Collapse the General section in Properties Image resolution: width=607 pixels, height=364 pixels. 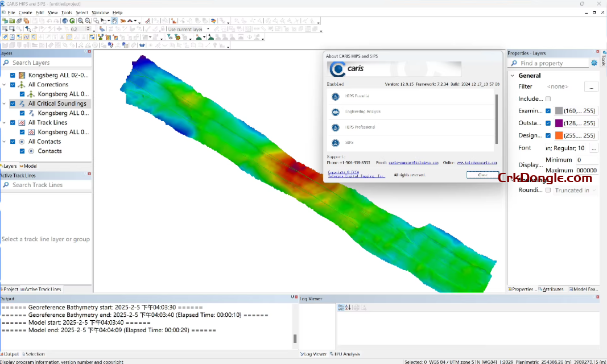(511, 75)
